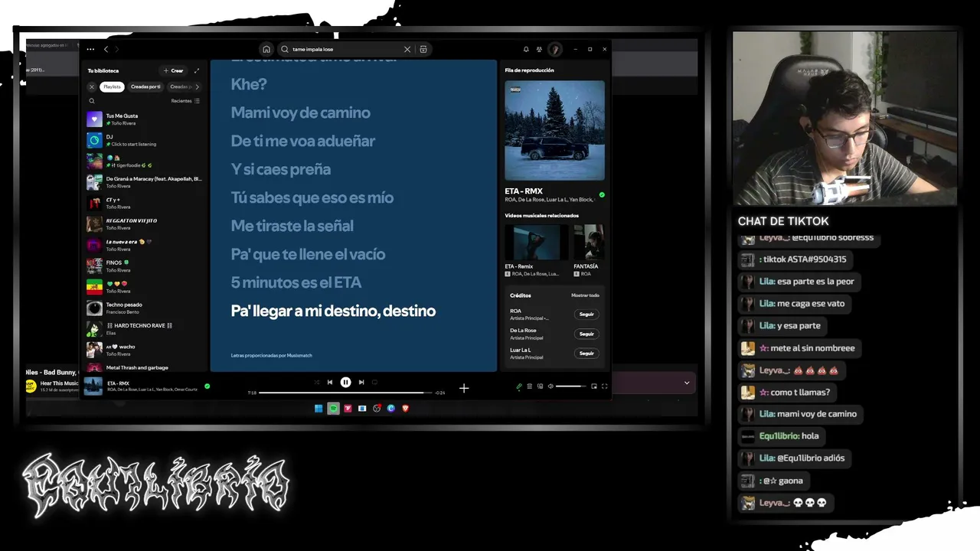
Task: Open the DJ playlist item
Action: point(144,140)
